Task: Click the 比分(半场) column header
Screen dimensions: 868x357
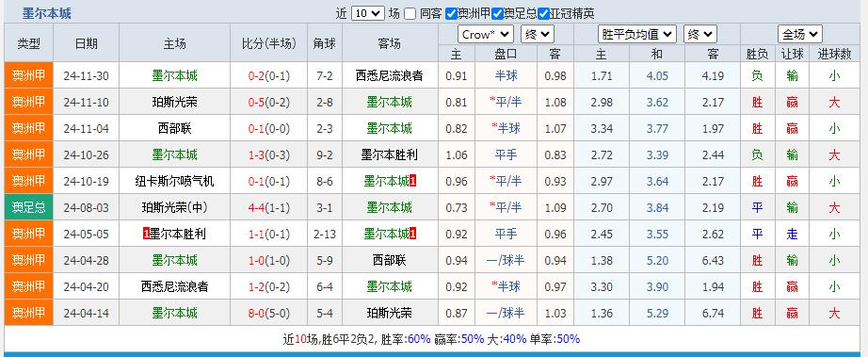Action: point(269,43)
